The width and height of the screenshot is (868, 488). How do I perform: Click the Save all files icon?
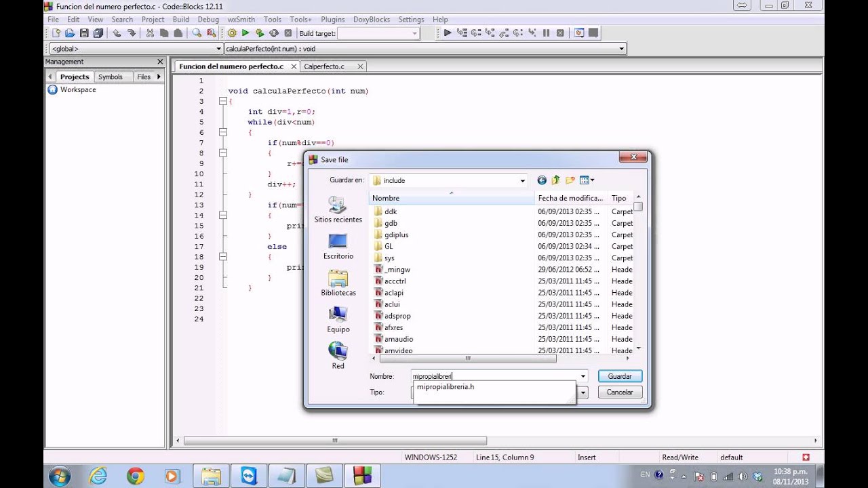(98, 33)
